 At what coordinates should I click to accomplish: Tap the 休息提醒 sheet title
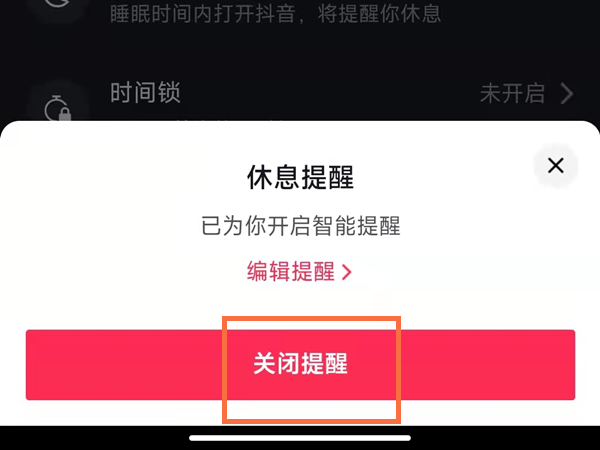(300, 177)
